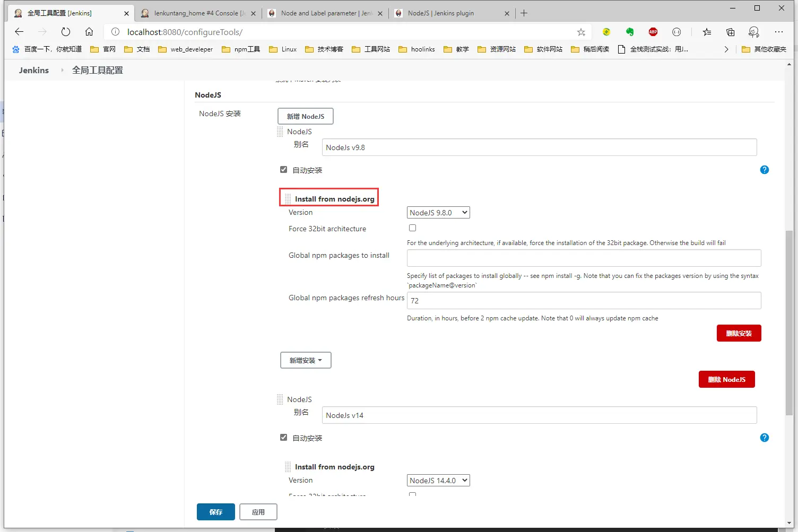Viewport: 798px width, 532px height.
Task: Focus the 别名 field containing NodeJs v14
Action: pyautogui.click(x=539, y=415)
